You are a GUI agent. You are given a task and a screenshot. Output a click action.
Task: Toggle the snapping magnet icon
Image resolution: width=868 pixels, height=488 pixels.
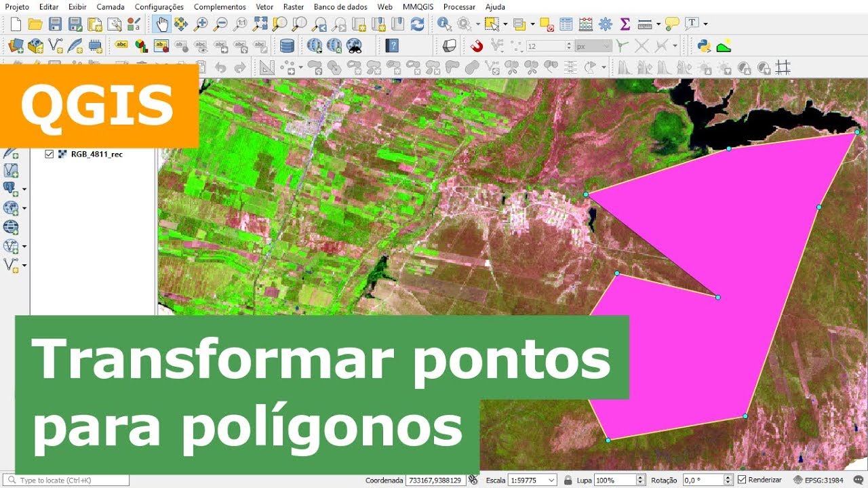477,46
